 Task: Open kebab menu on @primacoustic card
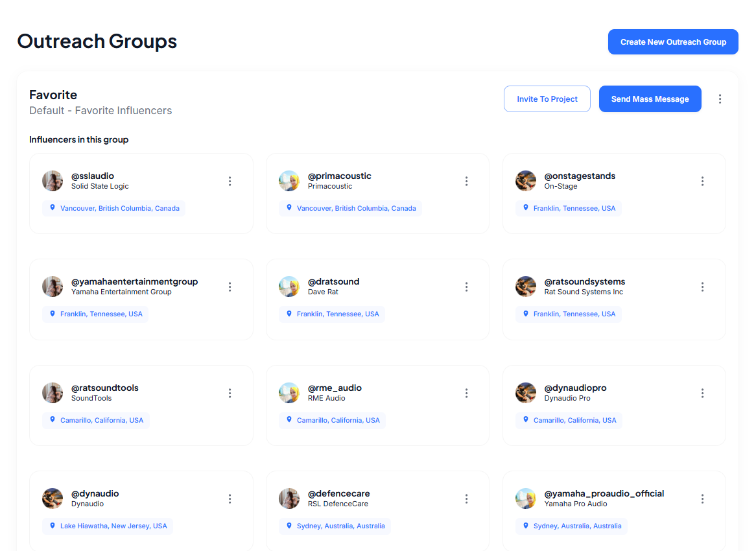tap(466, 182)
